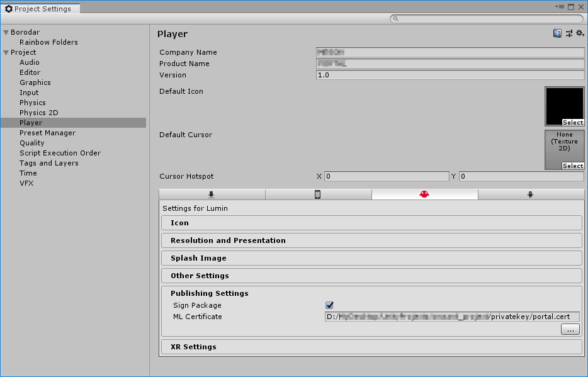Click the settings search box
Viewport: 588px width, 377px height.
pos(487,19)
